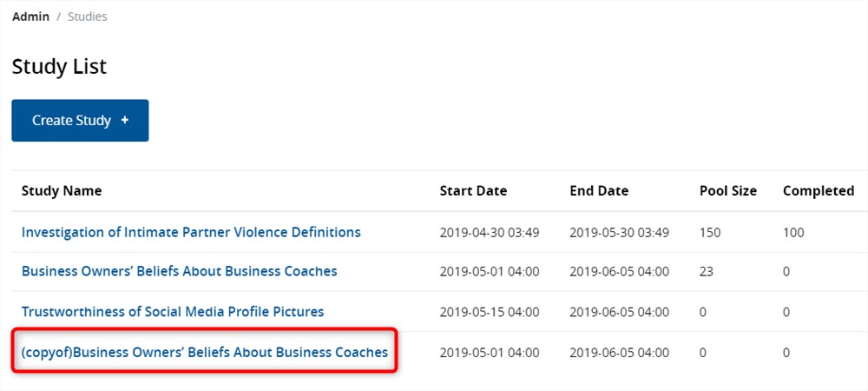Click the Study Name column header

[x=62, y=191]
